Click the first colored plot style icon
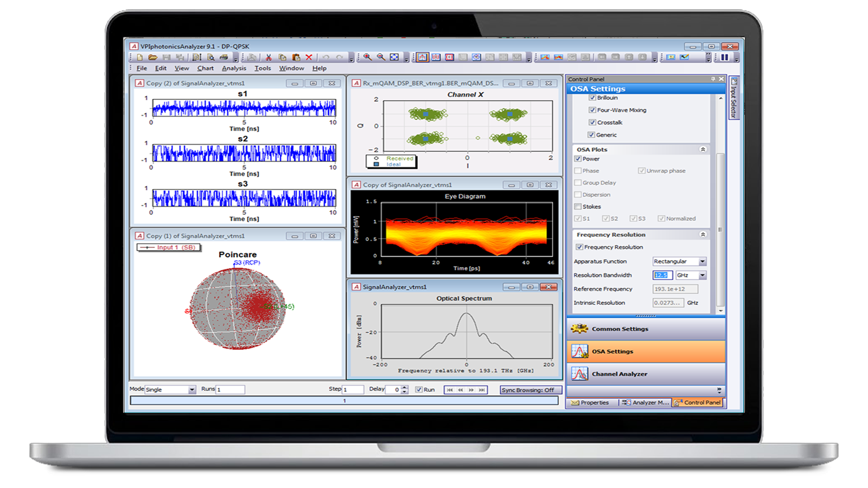The image size is (868, 488). click(545, 57)
